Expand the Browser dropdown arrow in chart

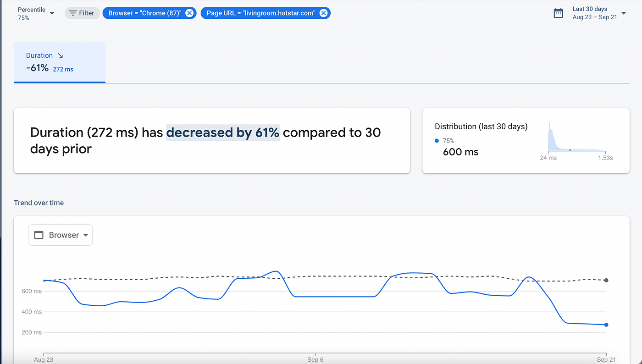tap(85, 235)
